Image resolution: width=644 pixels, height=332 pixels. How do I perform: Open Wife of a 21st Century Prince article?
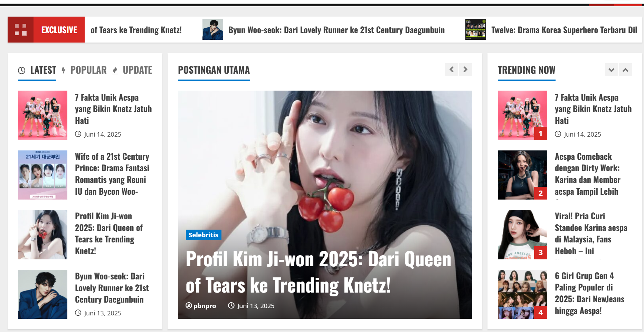pyautogui.click(x=112, y=174)
